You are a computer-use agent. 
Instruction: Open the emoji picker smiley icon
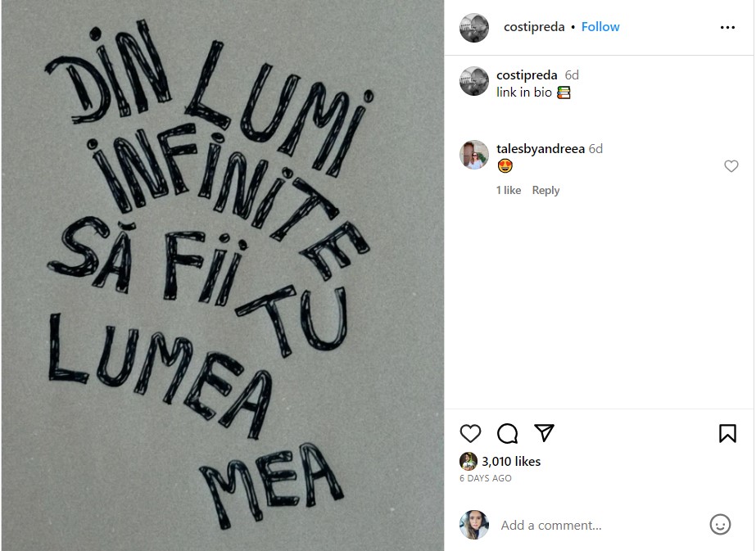[720, 525]
